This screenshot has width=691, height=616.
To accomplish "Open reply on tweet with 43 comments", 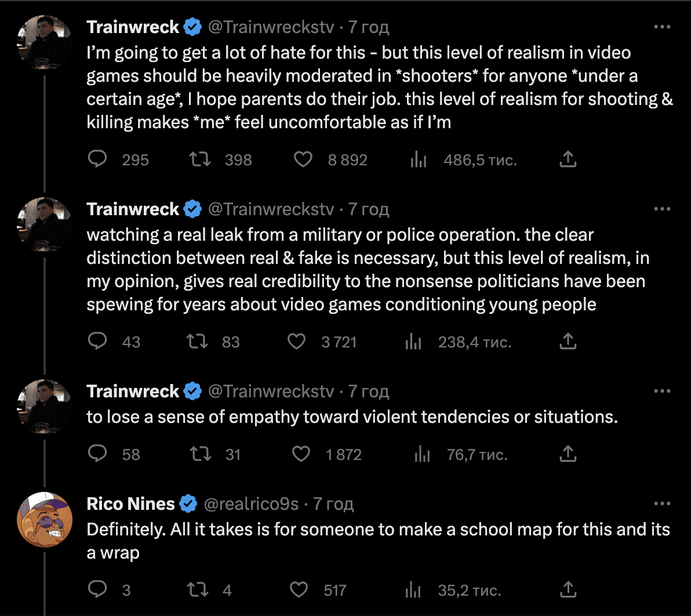I will tap(97, 341).
